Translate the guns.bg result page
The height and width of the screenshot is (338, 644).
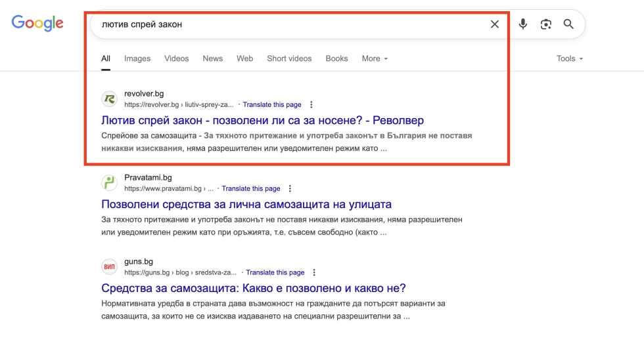click(x=275, y=272)
